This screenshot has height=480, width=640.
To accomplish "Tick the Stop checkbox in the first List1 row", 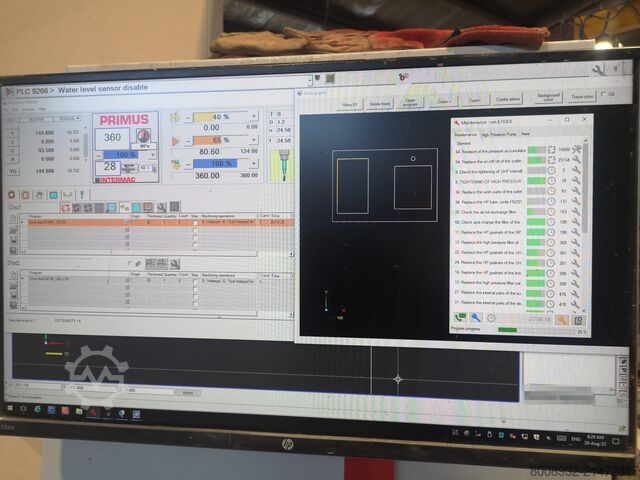I will (195, 223).
